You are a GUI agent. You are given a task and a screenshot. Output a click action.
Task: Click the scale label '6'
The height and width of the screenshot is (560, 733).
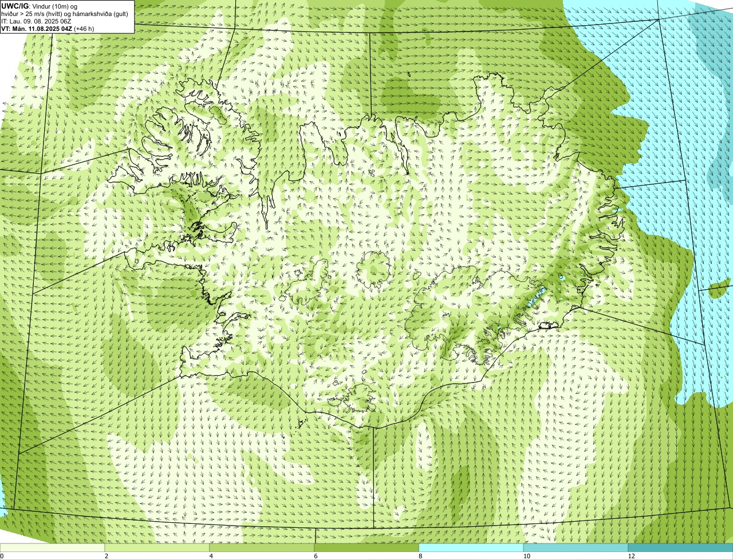tap(316, 556)
